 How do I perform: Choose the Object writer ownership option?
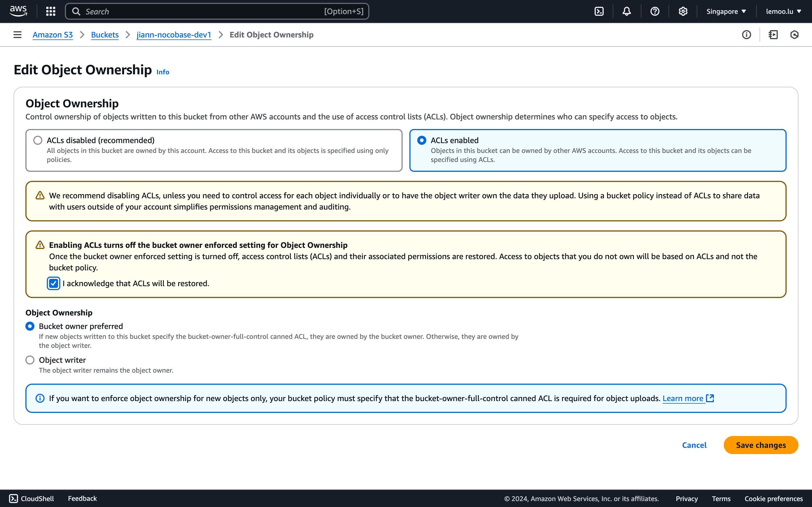30,360
